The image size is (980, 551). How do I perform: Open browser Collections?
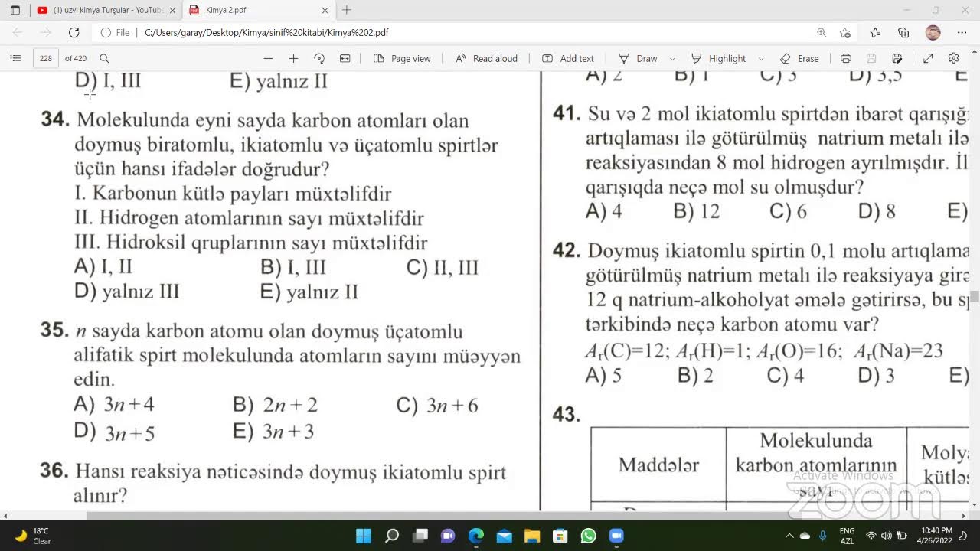point(904,32)
